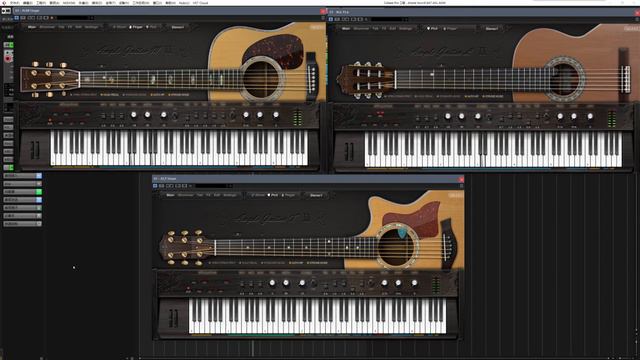
Task: Click the preset name field in the Martin window header
Action: [73, 18]
